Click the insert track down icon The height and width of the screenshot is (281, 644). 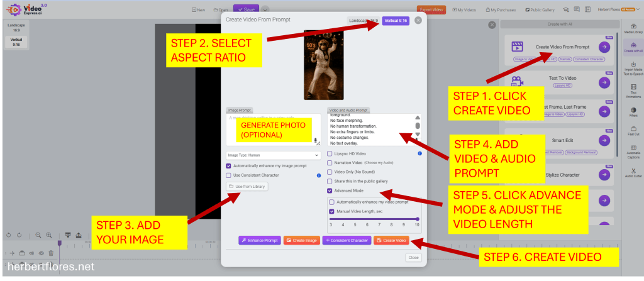point(68,235)
